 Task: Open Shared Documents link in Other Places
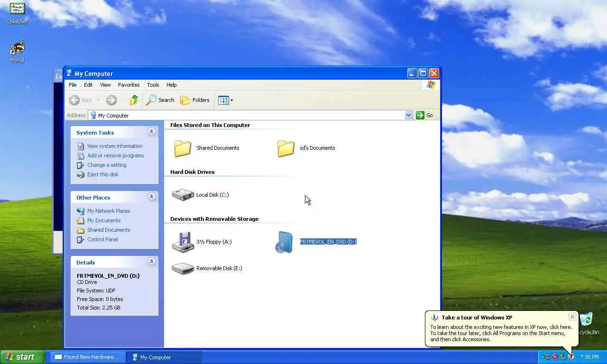(x=109, y=230)
